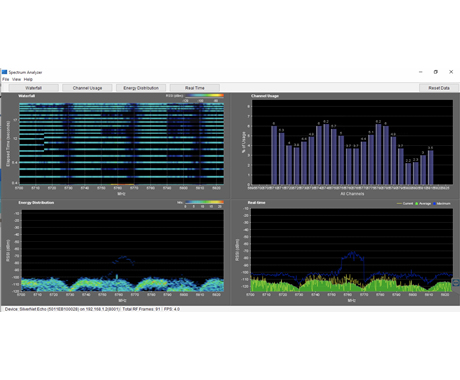Click the % of Usage axis label

coord(244,142)
